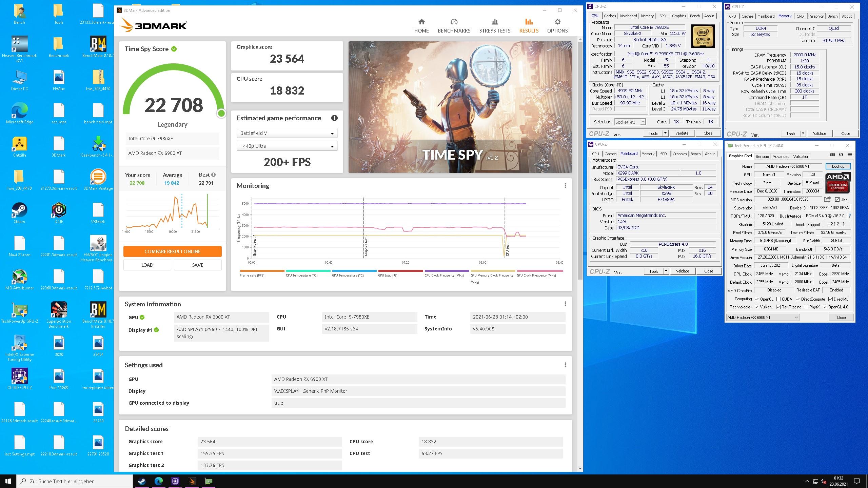Open Bench tab in CPU-Z Mainboard window

pos(695,154)
